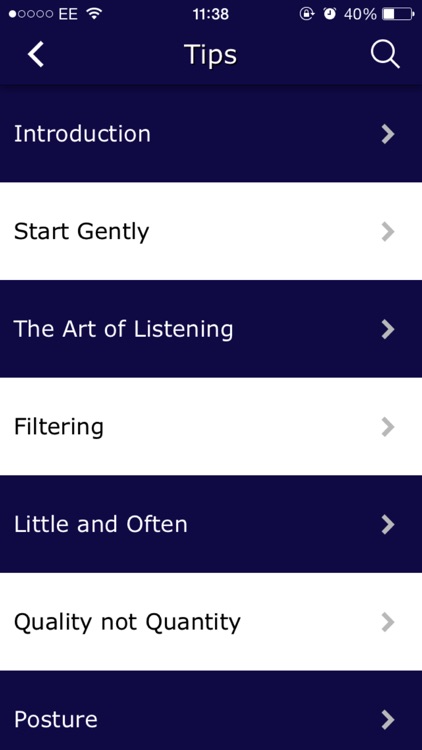Open search with the magnifier icon
Screen dimensions: 422x750
pos(385,54)
